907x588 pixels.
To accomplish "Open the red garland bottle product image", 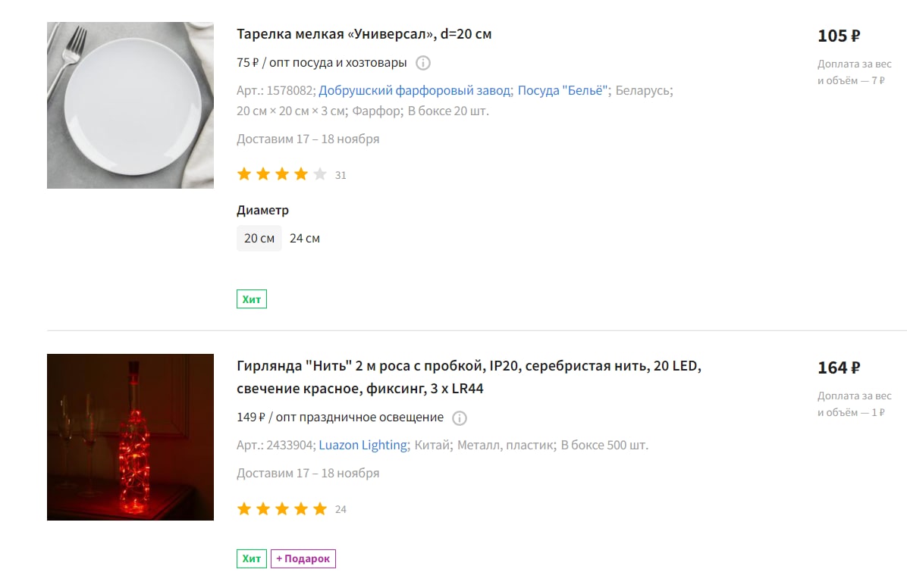I will (130, 437).
